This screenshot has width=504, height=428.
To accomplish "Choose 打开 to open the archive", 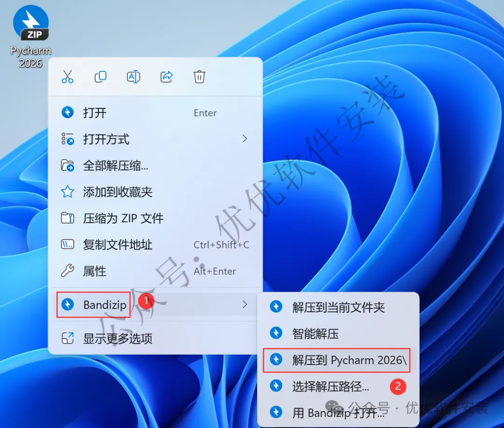I will click(155, 113).
